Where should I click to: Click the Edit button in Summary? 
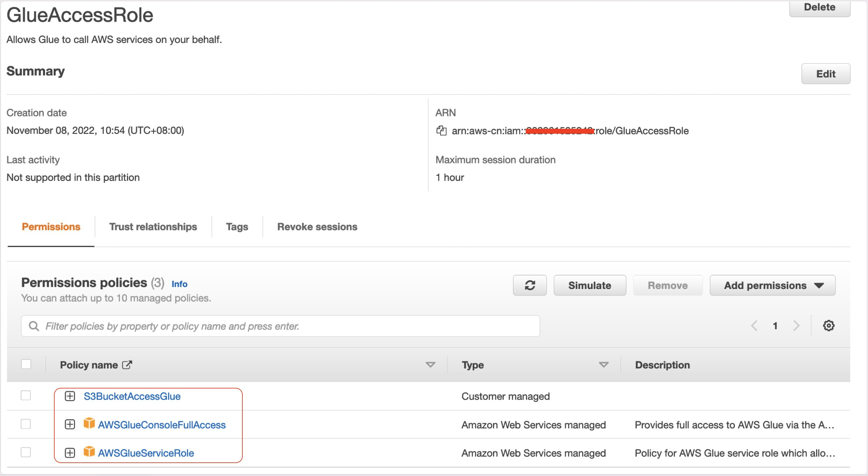[x=826, y=74]
